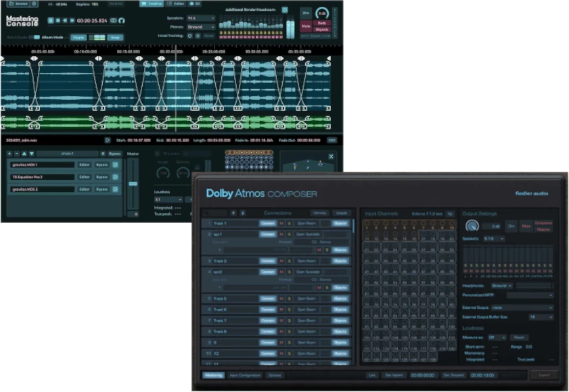
Task: Click the downward sort arrow in Connections panel
Action: click(242, 213)
